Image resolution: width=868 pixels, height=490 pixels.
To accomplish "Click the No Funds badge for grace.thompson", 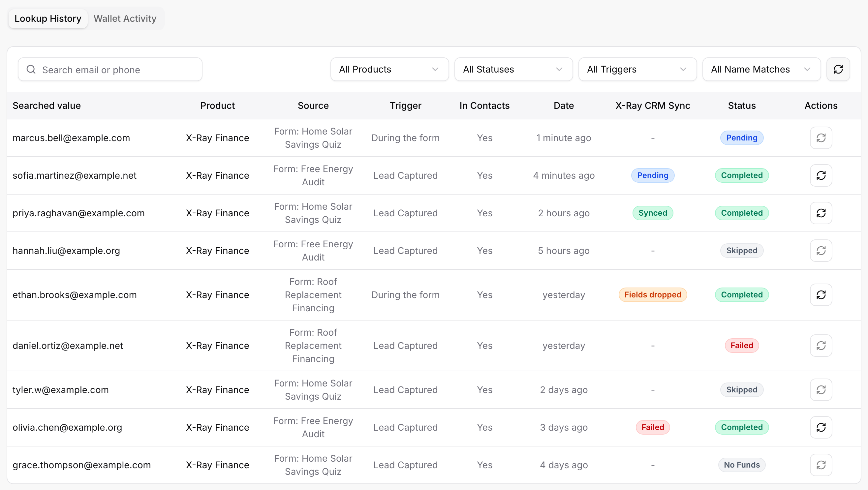I will click(x=742, y=465).
